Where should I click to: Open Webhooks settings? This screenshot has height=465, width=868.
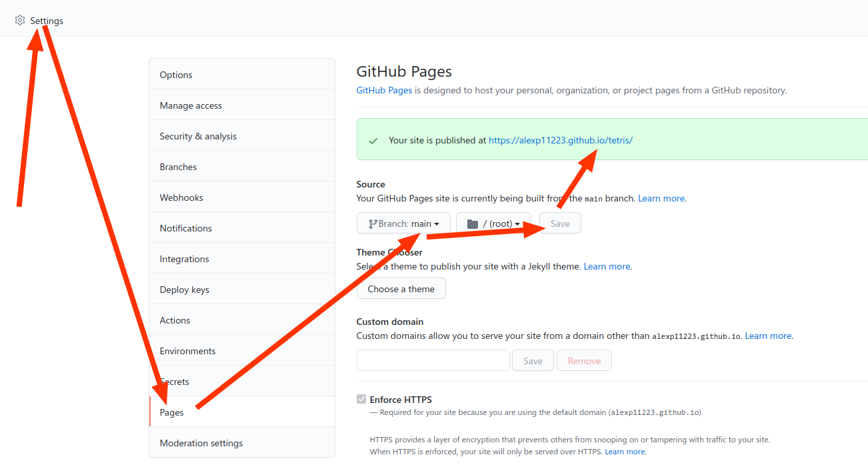click(242, 197)
